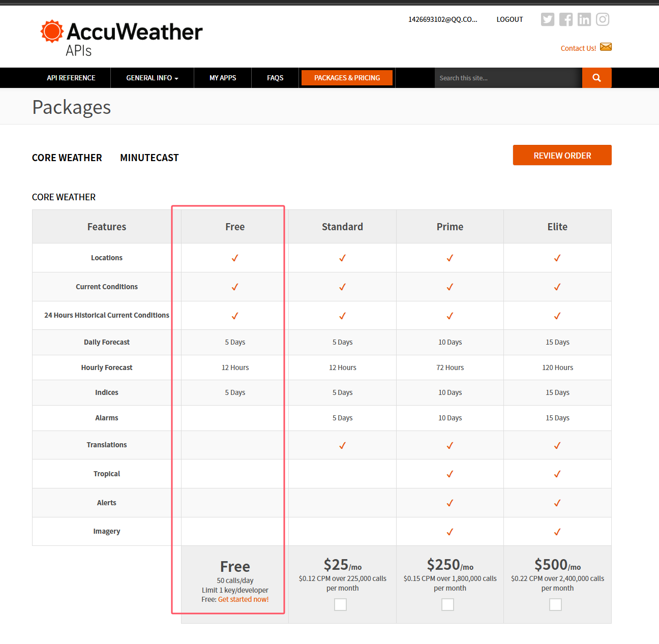Click the Translations row label
This screenshot has width=659, height=644.
point(107,445)
